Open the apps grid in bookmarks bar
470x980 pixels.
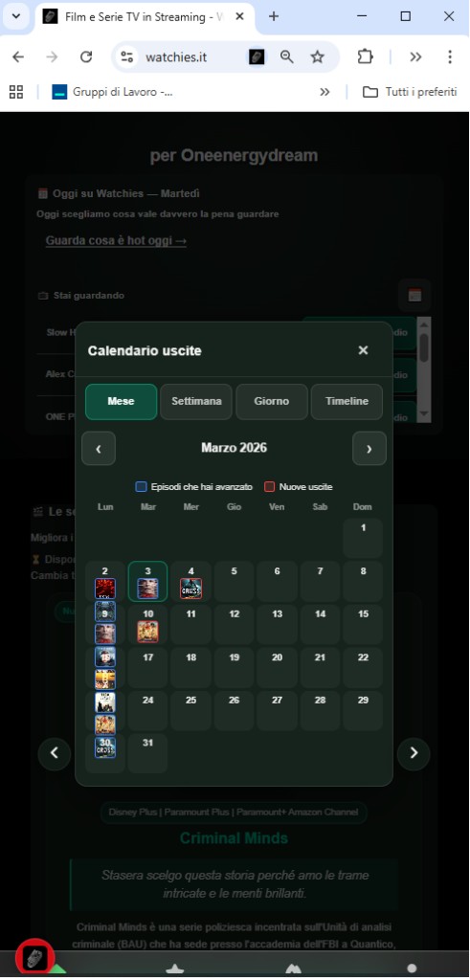[16, 93]
